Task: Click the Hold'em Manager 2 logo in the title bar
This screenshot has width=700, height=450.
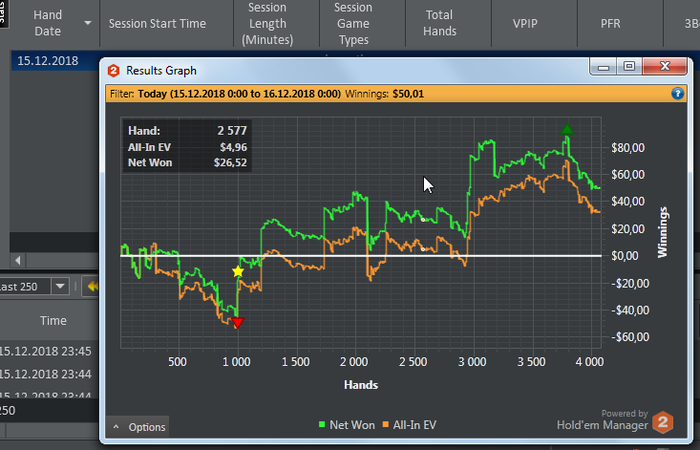Action: [113, 71]
